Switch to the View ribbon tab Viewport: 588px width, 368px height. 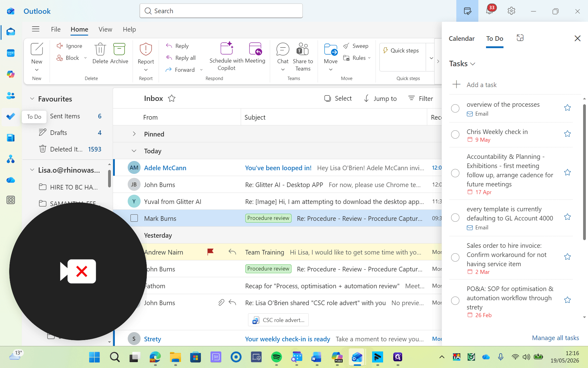tap(105, 29)
